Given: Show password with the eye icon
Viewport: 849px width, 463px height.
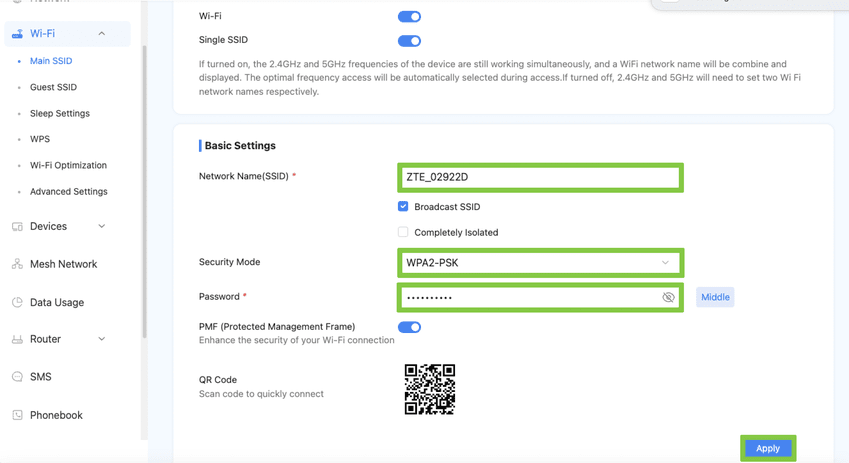Looking at the screenshot, I should tap(668, 297).
